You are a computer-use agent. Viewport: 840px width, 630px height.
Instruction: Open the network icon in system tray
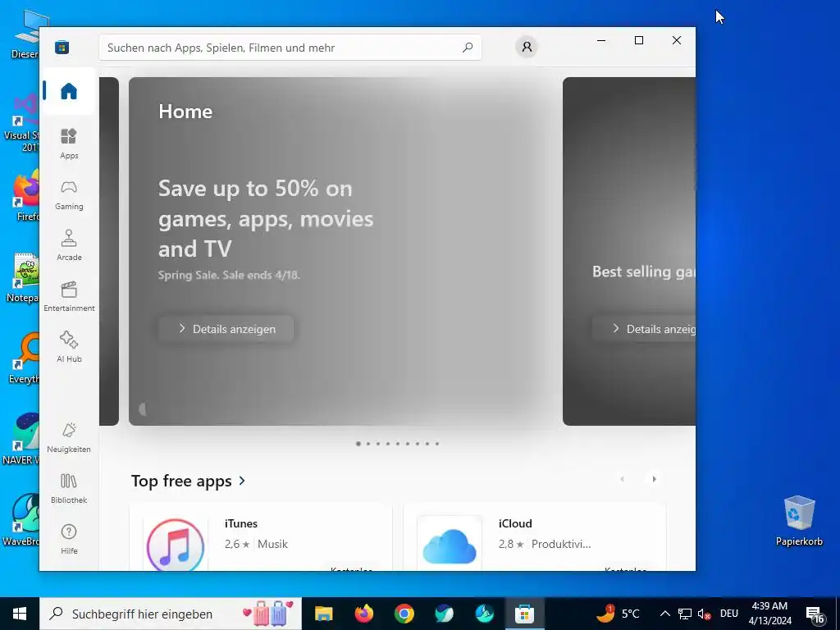[685, 614]
